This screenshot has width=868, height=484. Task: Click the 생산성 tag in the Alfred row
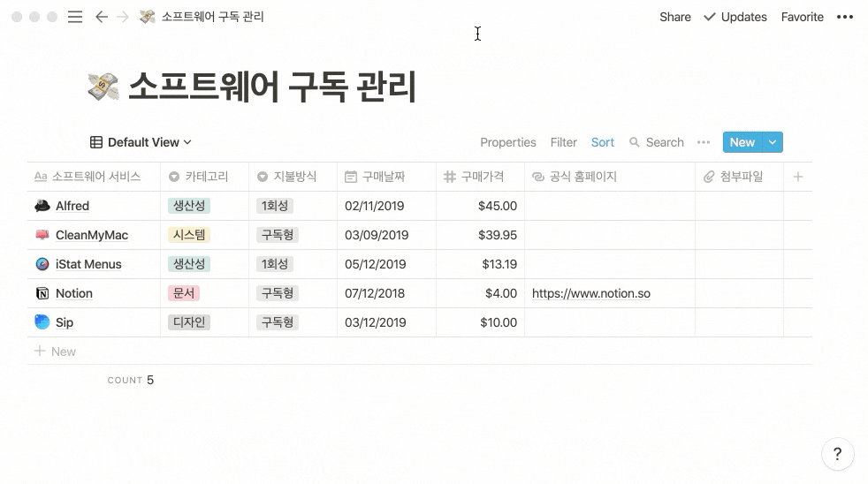tap(189, 206)
